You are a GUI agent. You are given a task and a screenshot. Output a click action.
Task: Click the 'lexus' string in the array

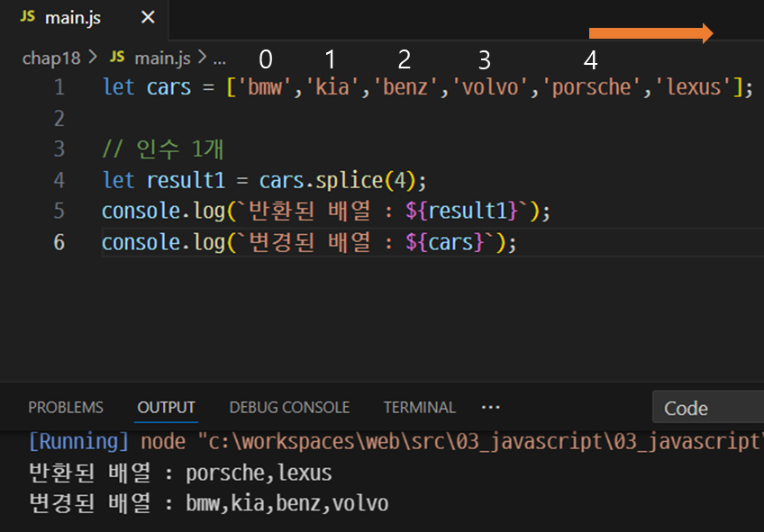694,87
